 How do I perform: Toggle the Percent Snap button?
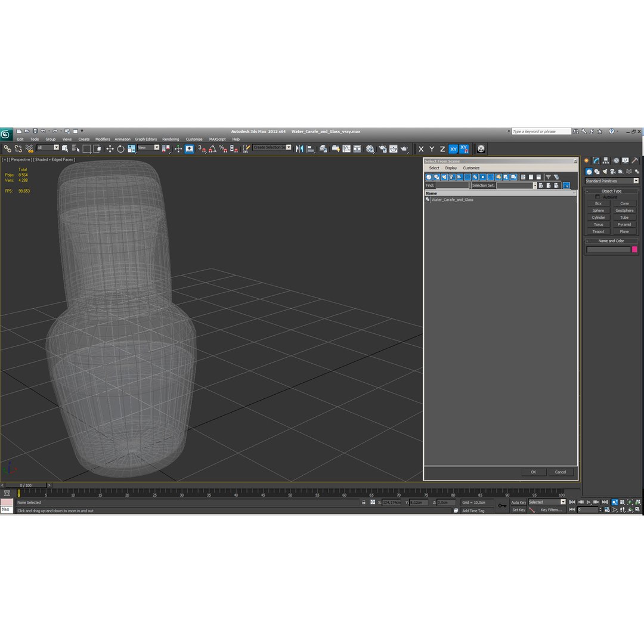tap(223, 148)
